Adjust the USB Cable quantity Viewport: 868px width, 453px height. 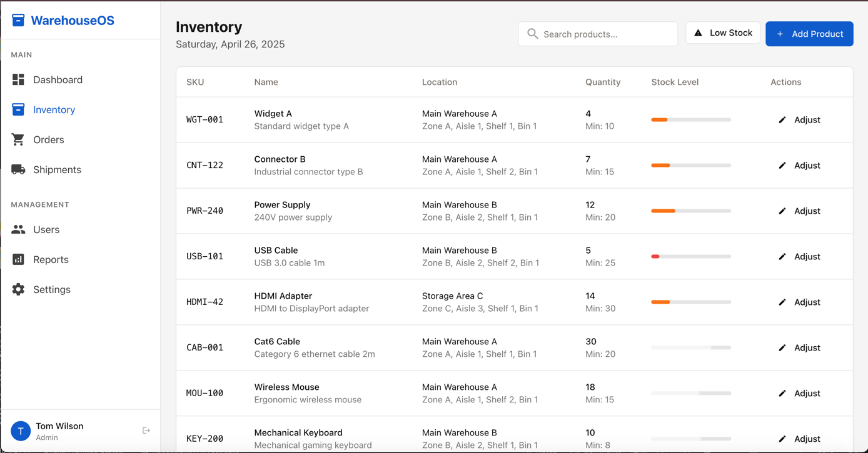[x=800, y=257]
